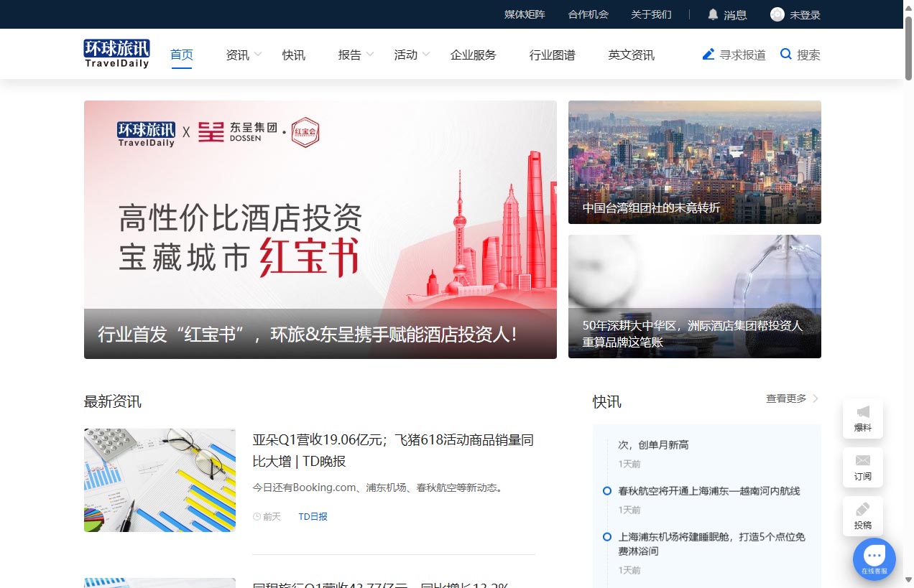Open the 中国台湾组团社的未竟转折 article thumbnail
The height and width of the screenshot is (588, 914).
[x=694, y=162]
